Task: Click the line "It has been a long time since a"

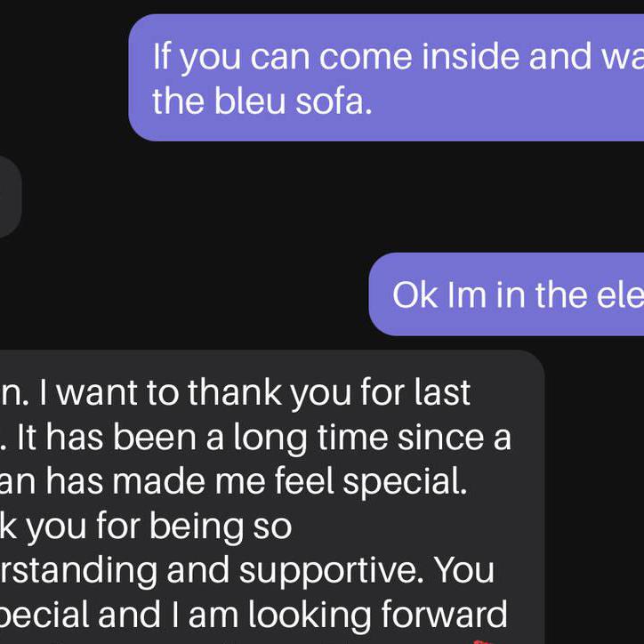Action: pyautogui.click(x=278, y=437)
